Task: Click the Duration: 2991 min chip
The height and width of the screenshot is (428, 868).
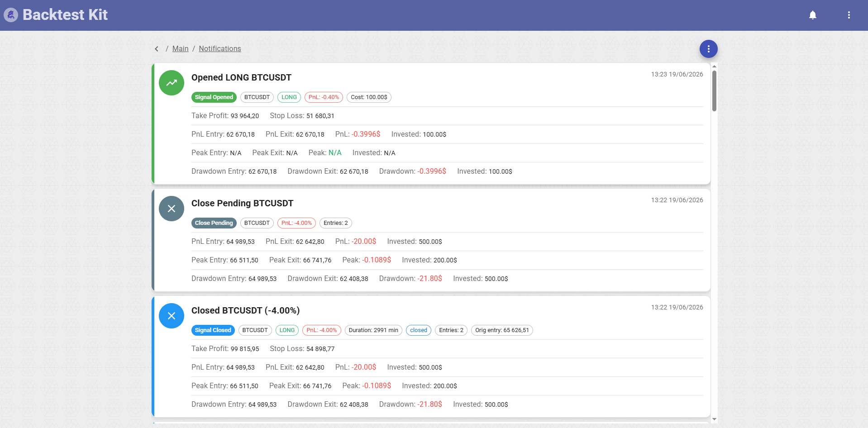Action: click(x=373, y=330)
